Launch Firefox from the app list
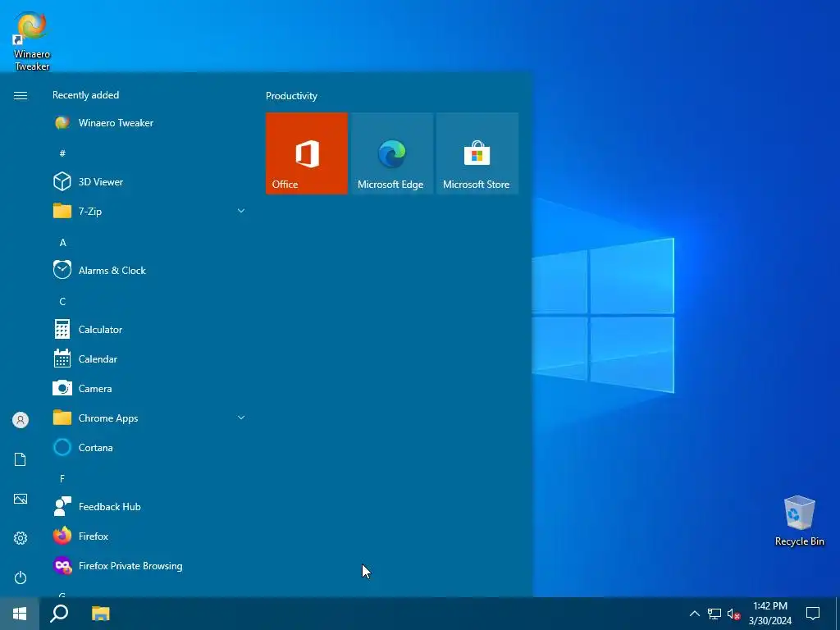840x630 pixels. tap(149, 536)
